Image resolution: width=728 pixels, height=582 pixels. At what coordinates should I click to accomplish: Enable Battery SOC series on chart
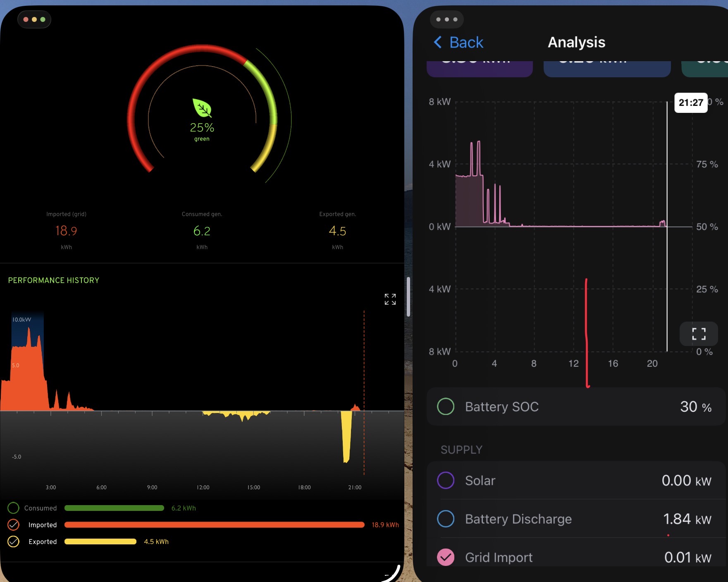point(445,407)
